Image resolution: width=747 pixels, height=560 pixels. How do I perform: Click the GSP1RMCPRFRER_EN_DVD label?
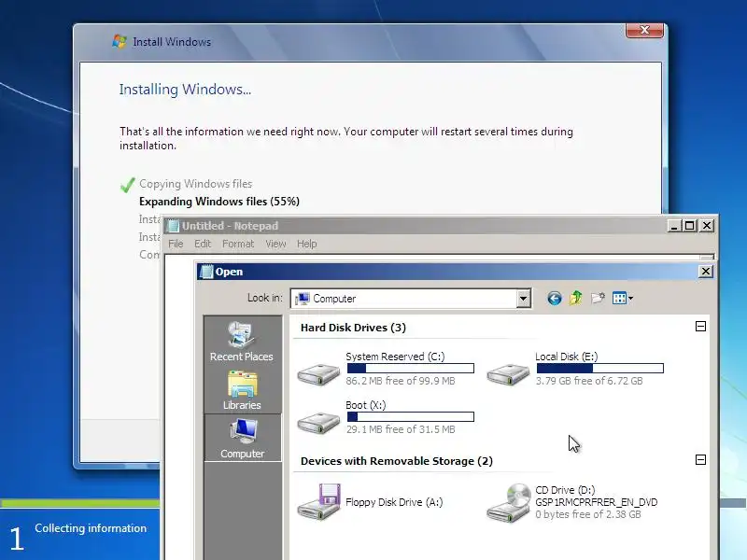[x=596, y=502]
